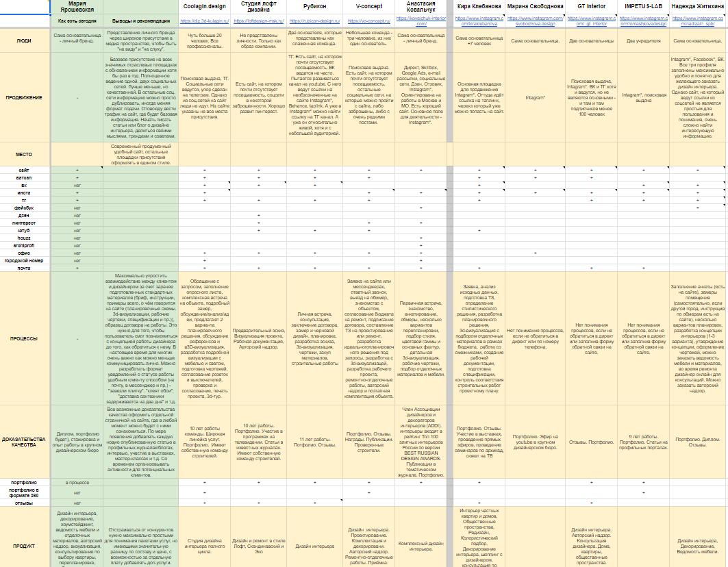Click the 'городской номер' row label
This screenshot has height=567, width=728.
pos(24,260)
